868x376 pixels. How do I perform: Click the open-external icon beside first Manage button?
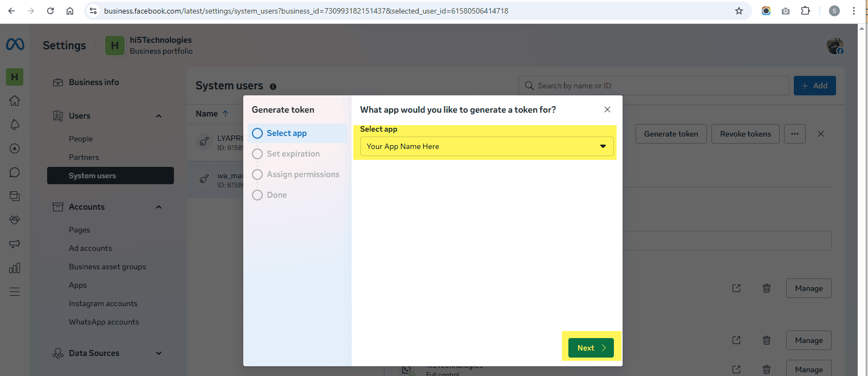click(736, 288)
